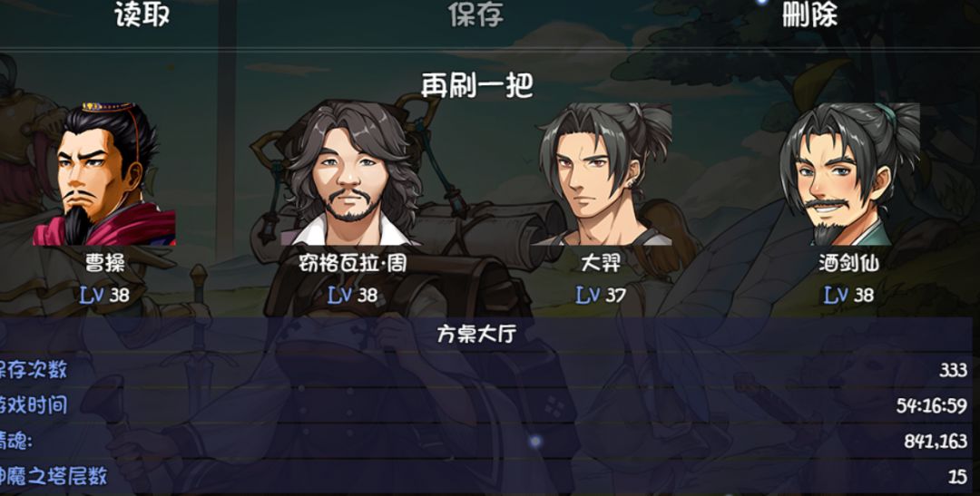Click the 窃格瓦拉·周 name label
980x496 pixels.
coord(352,264)
